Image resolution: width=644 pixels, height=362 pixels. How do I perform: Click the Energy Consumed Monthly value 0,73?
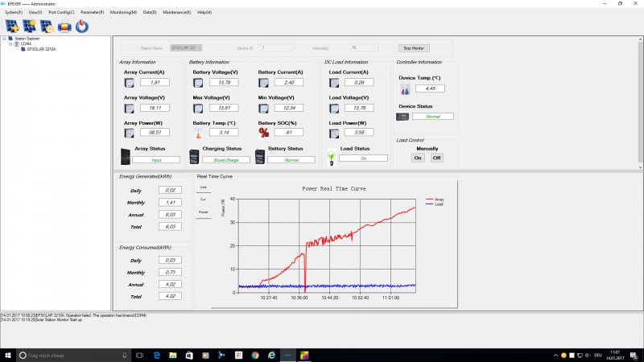pos(170,272)
